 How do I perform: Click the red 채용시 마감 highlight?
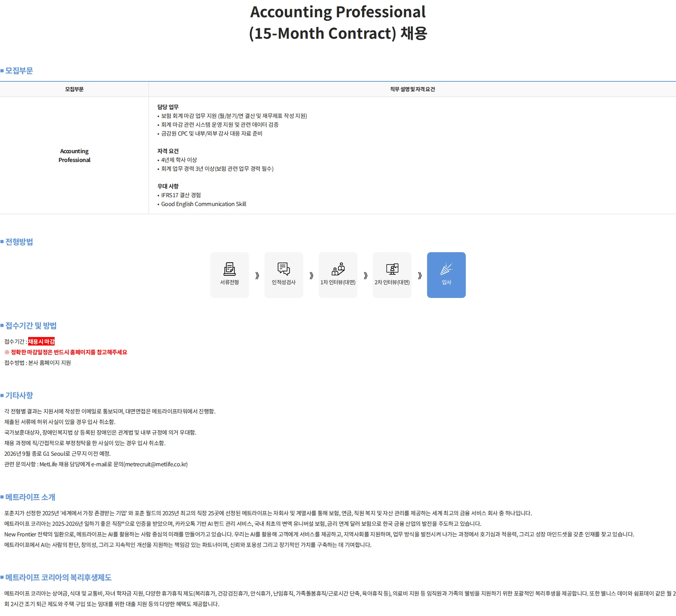tap(42, 342)
